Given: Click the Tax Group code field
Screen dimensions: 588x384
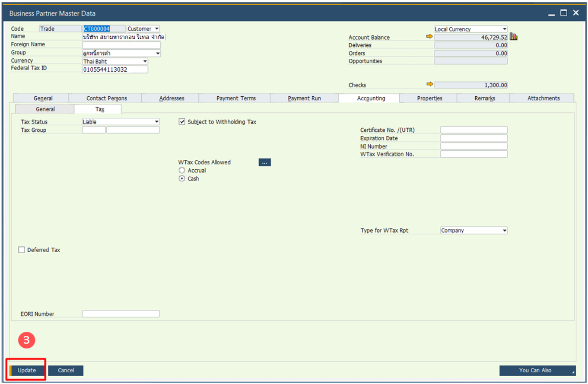Looking at the screenshot, I should pyautogui.click(x=94, y=130).
